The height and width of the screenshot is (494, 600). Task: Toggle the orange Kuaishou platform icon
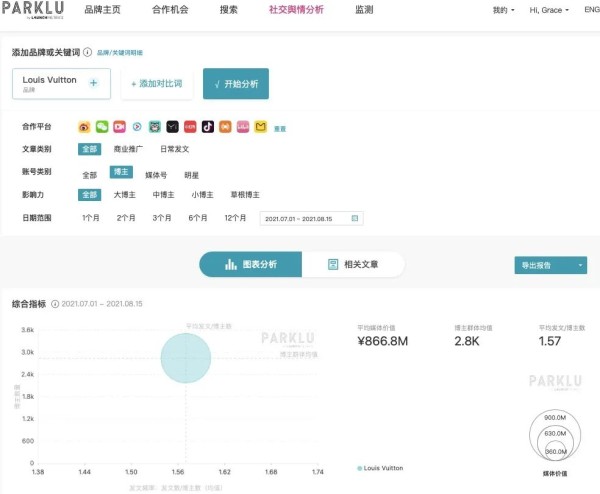click(x=225, y=127)
